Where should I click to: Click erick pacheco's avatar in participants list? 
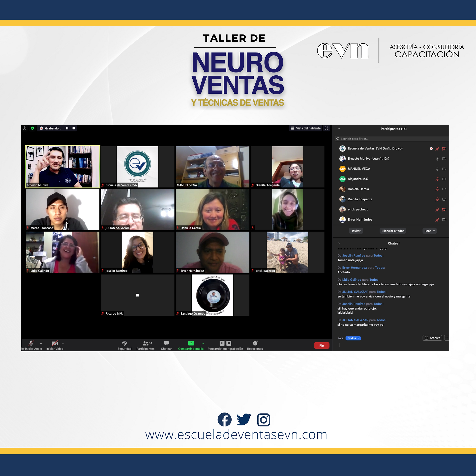tap(342, 209)
